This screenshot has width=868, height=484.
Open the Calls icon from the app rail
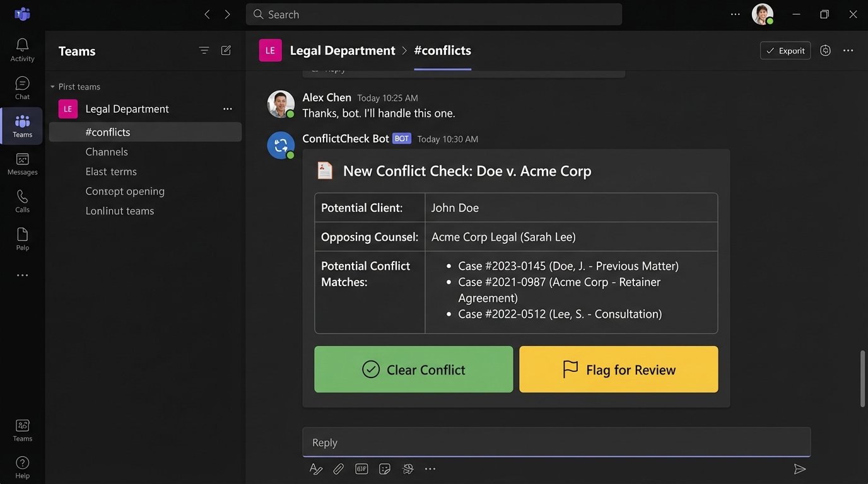click(22, 200)
